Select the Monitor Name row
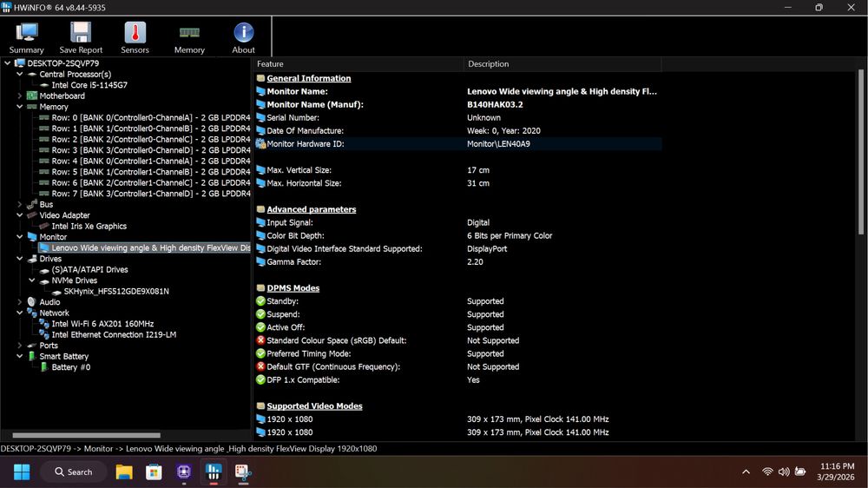Viewport: 868px width, 488px height. click(x=458, y=91)
